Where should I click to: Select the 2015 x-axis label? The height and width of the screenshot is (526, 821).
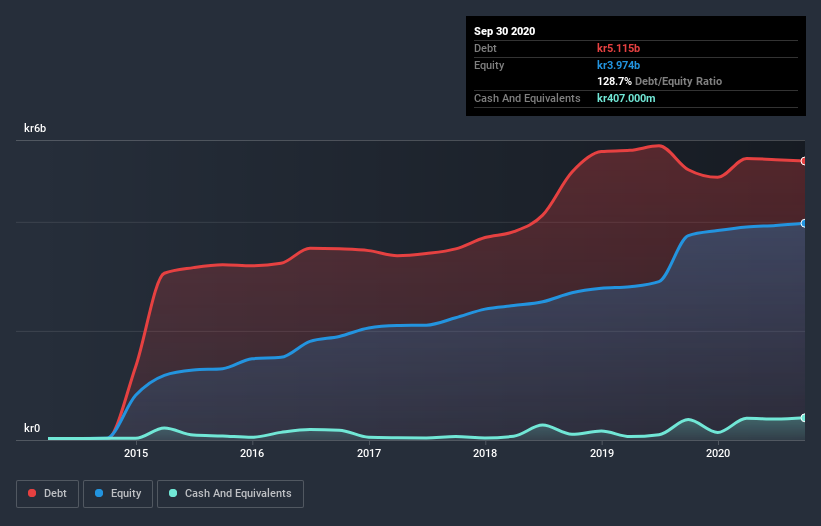click(136, 453)
